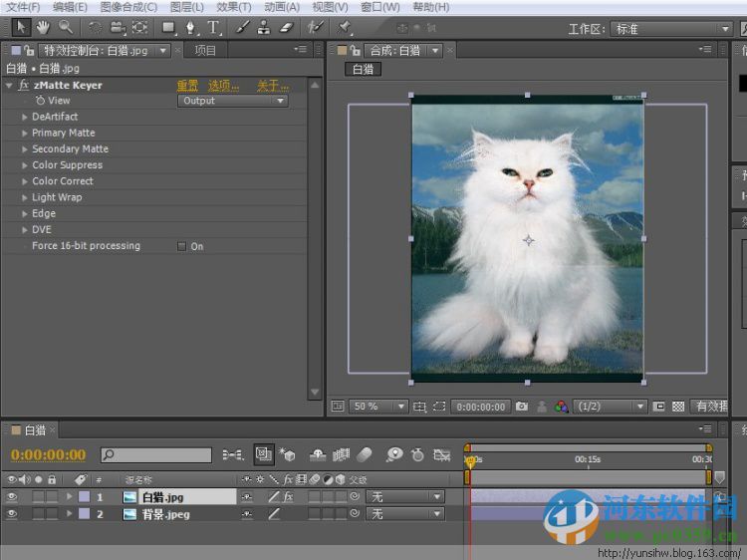Switch to the 项目 panel tab
The height and width of the screenshot is (560, 747).
204,50
